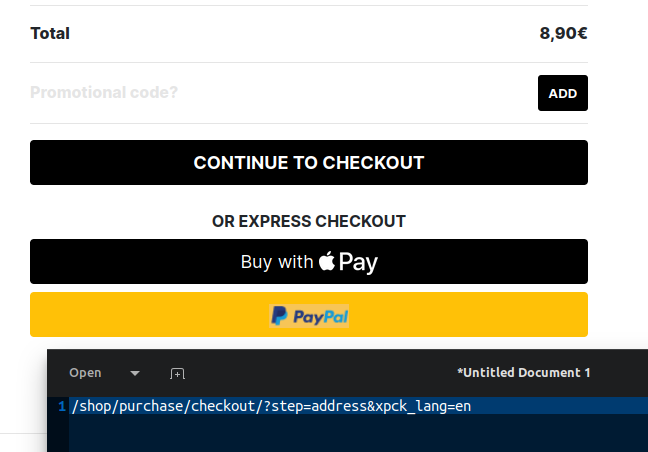
Task: Click the empty editor area below line one
Action: coord(358,433)
